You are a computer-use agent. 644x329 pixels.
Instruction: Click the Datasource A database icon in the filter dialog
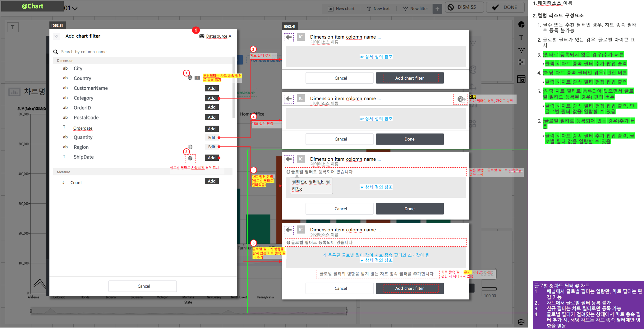tap(201, 36)
